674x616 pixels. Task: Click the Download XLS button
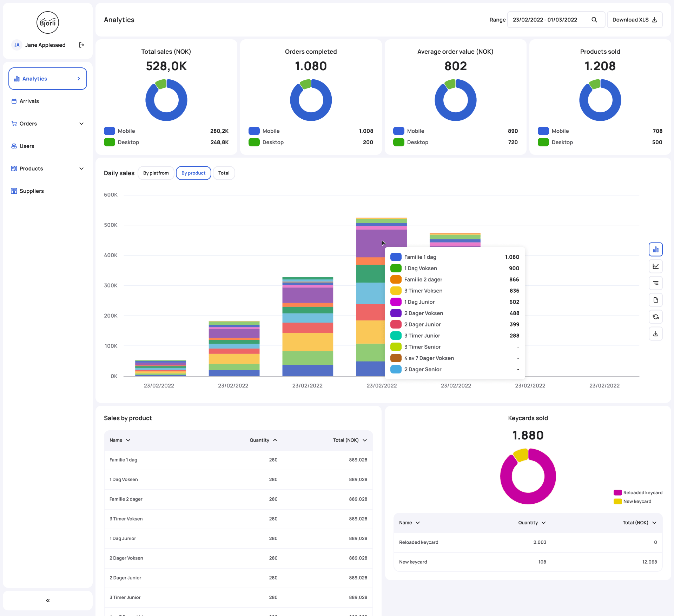pyautogui.click(x=634, y=20)
